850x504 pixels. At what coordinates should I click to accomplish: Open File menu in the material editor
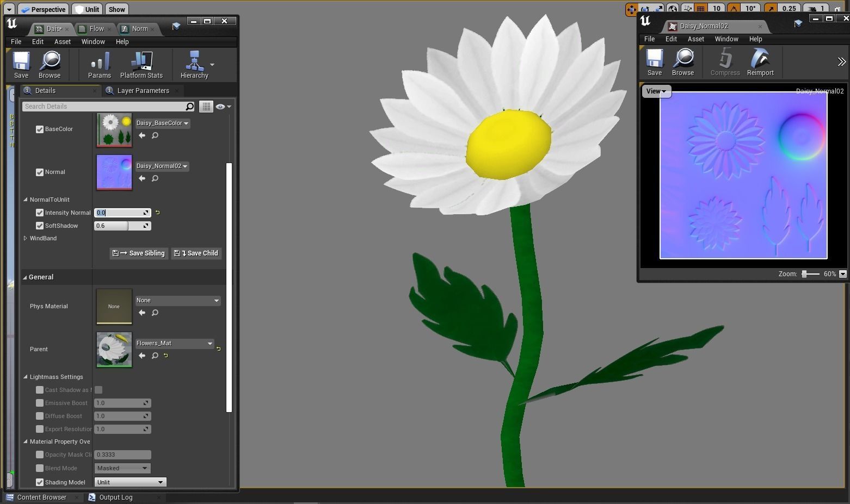click(16, 42)
